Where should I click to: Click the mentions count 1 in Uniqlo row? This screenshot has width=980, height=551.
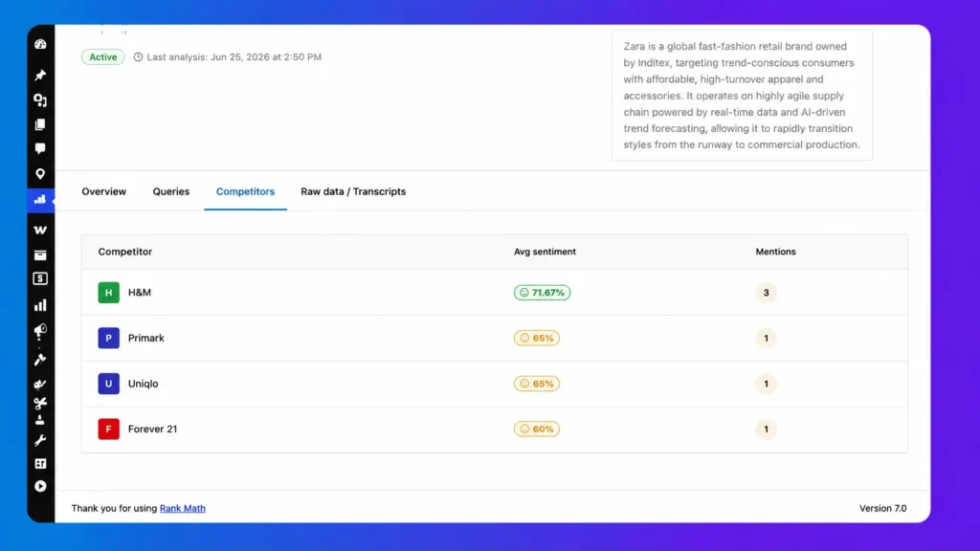click(x=767, y=384)
